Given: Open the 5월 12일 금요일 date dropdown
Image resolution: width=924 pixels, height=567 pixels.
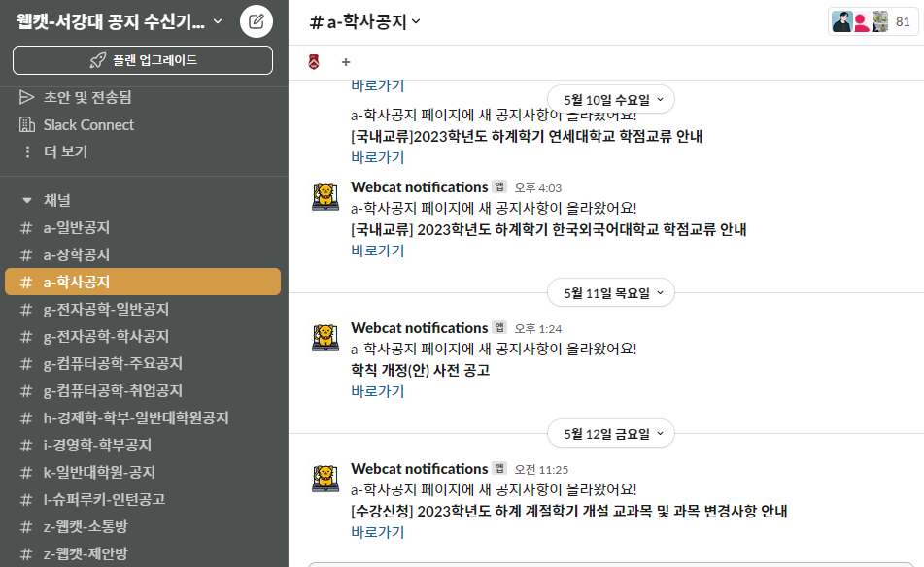Looking at the screenshot, I should (x=611, y=434).
